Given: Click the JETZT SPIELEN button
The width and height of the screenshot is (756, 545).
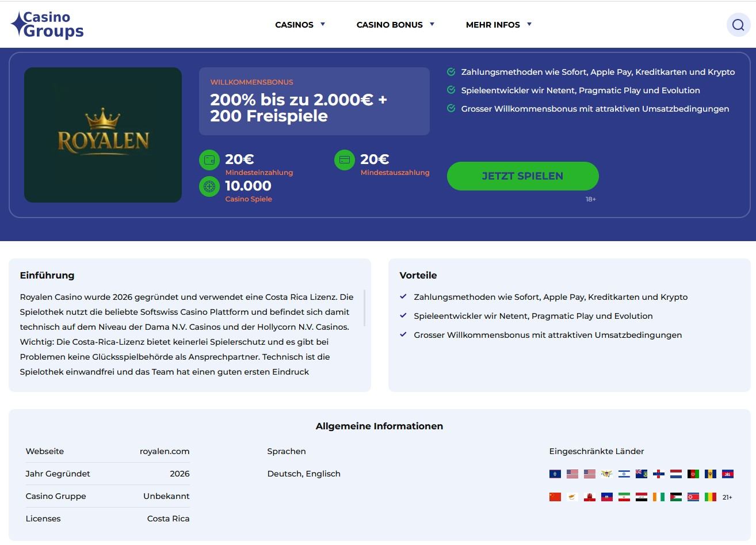Looking at the screenshot, I should click(x=522, y=176).
